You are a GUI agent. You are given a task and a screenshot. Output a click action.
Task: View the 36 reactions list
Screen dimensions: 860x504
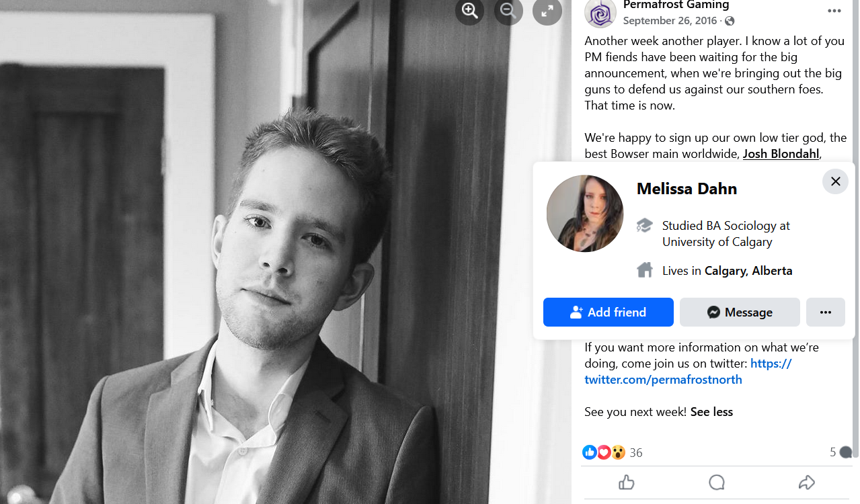[x=635, y=453]
